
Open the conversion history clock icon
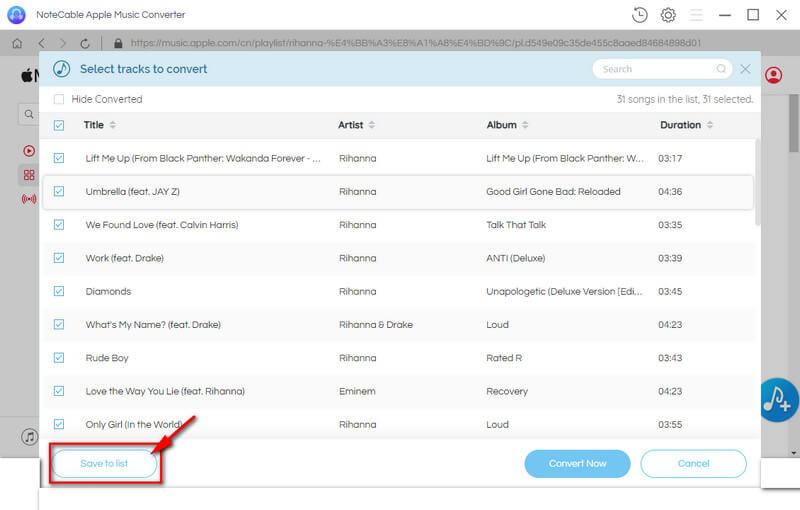tap(639, 15)
